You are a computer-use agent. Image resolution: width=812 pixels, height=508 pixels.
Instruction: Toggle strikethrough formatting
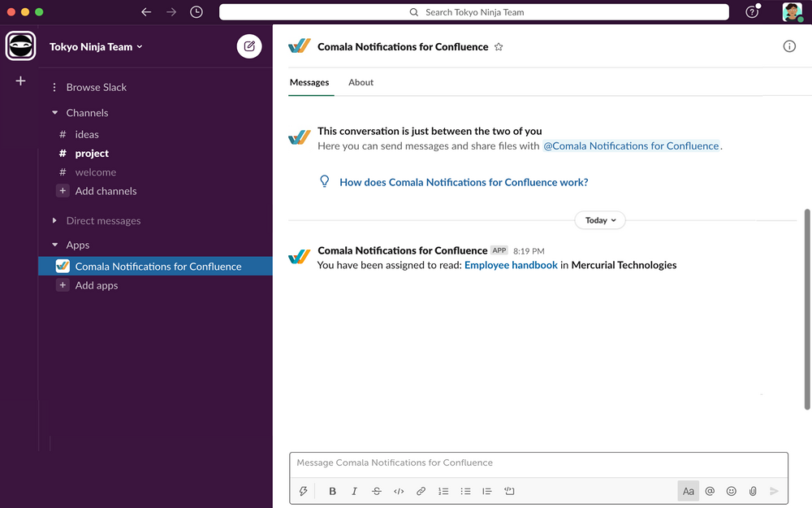coord(377,491)
